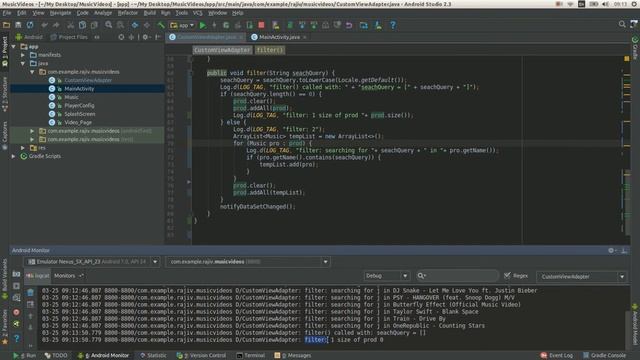Open the Version Control tool window

(202, 356)
